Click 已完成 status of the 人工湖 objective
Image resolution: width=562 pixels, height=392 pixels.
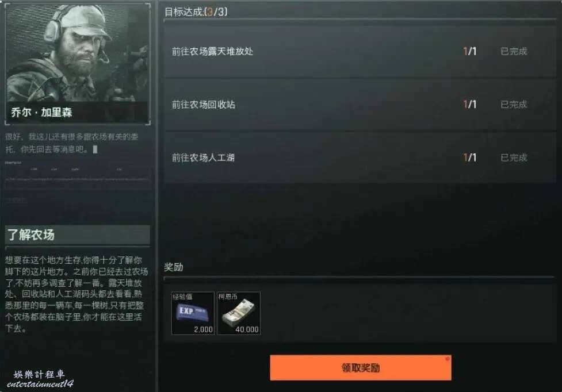click(x=514, y=157)
